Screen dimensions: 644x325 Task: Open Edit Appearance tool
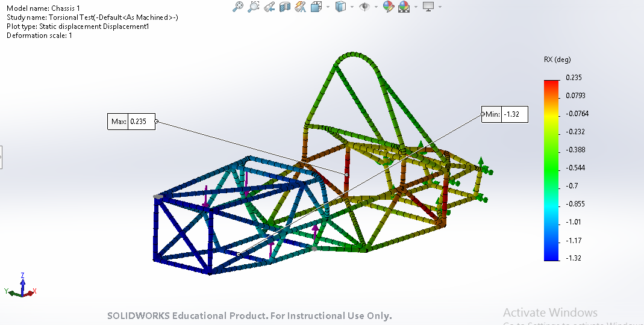click(388, 7)
